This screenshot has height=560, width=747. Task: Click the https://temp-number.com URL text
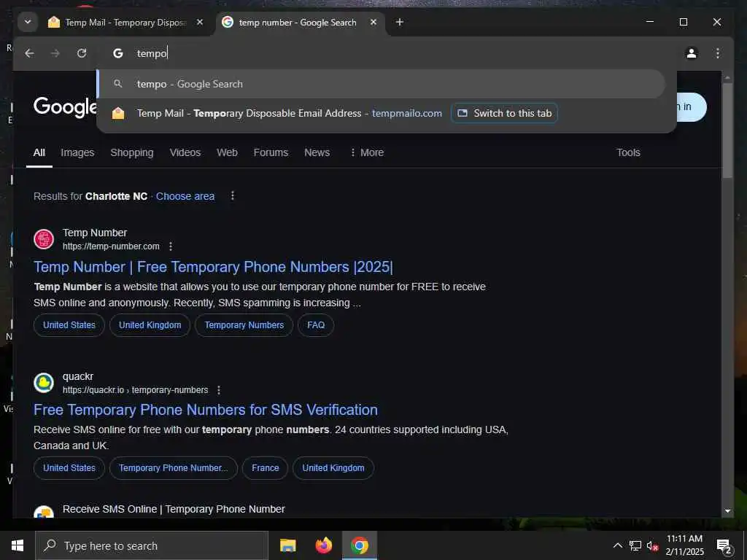[x=111, y=246]
